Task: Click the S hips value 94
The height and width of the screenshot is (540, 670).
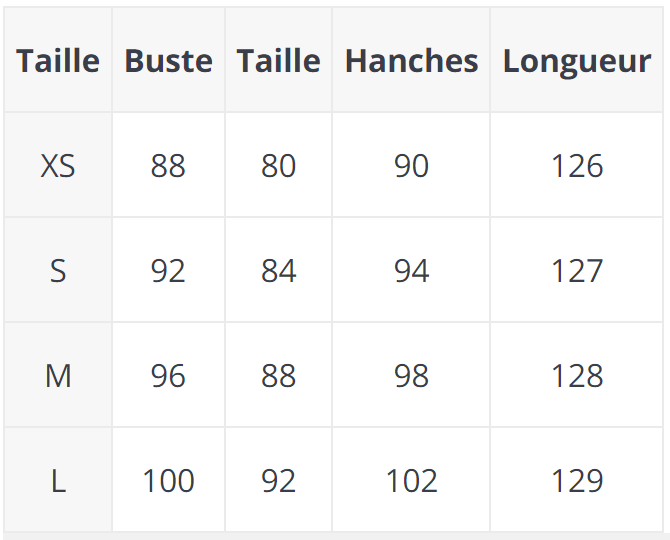Action: (x=411, y=271)
